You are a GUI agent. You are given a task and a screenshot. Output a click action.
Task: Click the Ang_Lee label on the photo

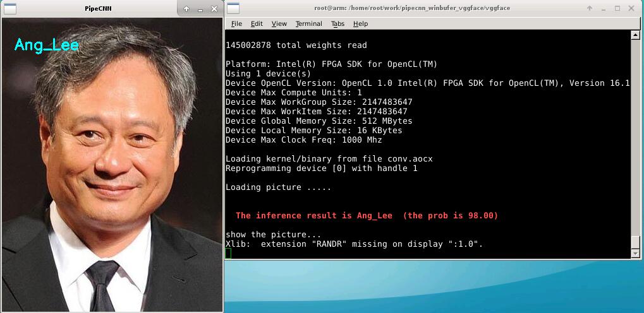coord(46,45)
